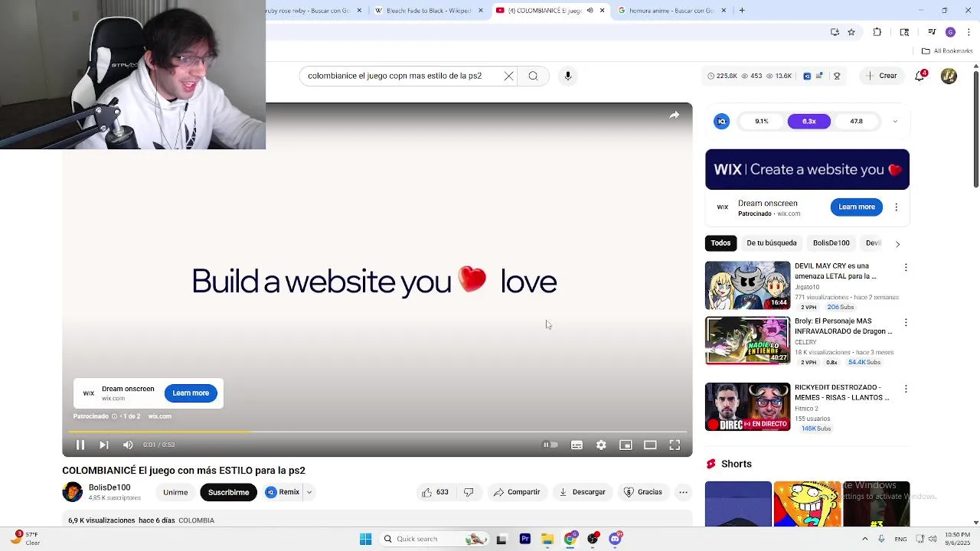The width and height of the screenshot is (980, 551).
Task: Open more options for Broly video
Action: [906, 322]
